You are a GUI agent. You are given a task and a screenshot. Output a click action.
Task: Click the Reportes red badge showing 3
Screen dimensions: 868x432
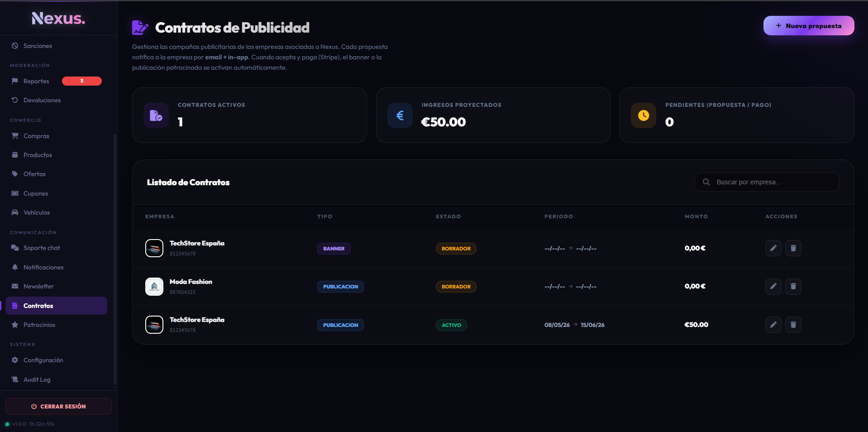(82, 81)
